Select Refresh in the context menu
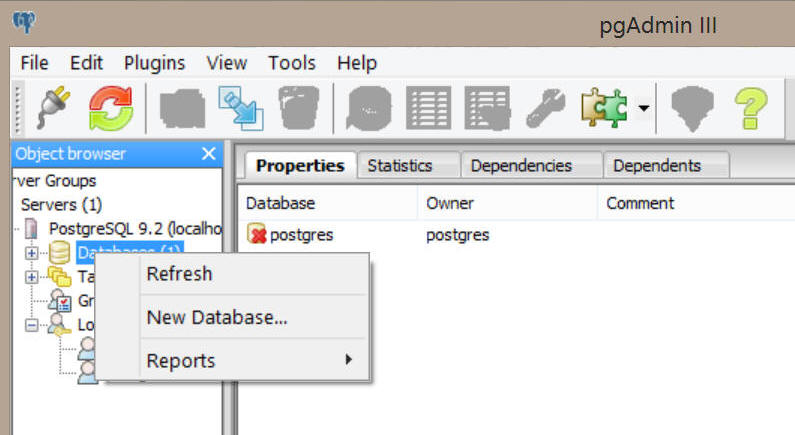This screenshot has width=795, height=435. pyautogui.click(x=179, y=274)
